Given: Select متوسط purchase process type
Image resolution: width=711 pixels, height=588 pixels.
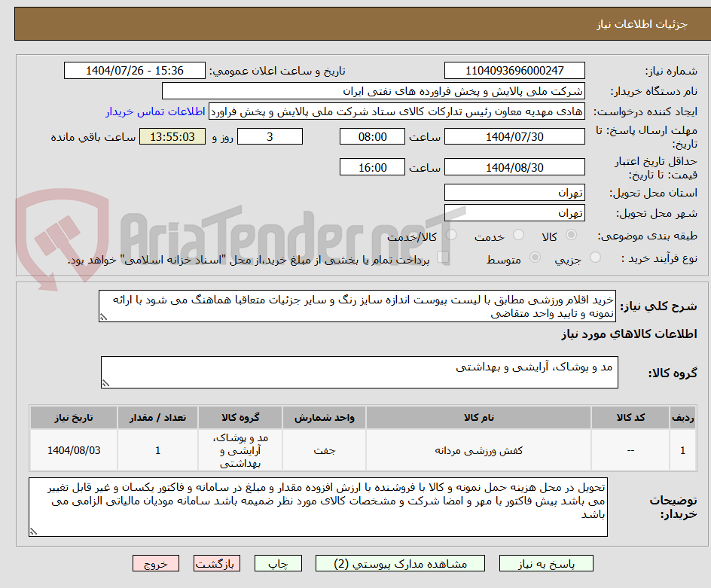Looking at the screenshot, I should coord(535,258).
